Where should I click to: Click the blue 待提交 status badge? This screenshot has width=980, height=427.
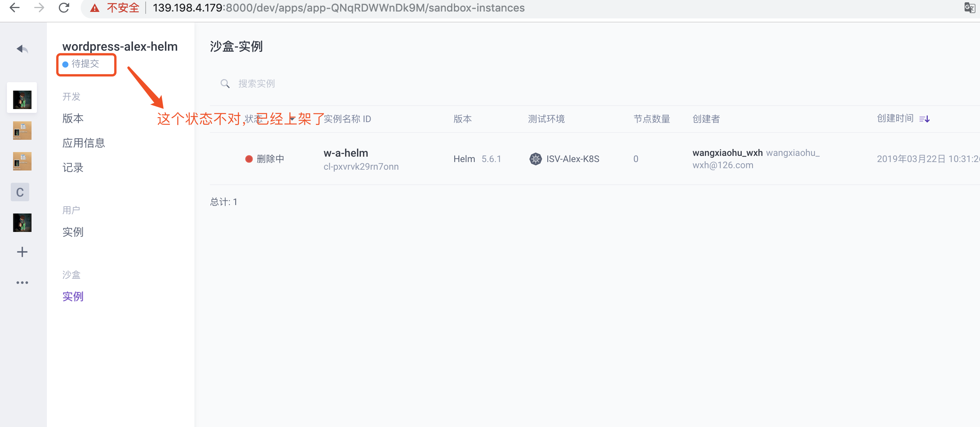86,65
